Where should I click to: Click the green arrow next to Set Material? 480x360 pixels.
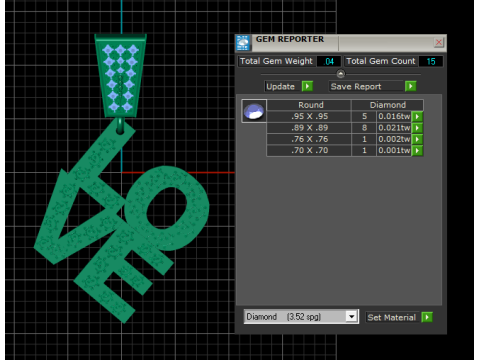(427, 317)
